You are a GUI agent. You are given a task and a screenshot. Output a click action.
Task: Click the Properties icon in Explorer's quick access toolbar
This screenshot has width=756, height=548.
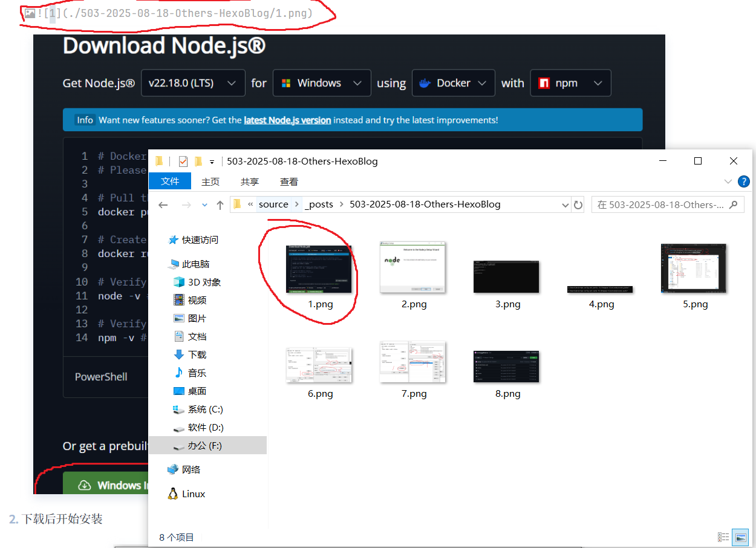point(183,161)
